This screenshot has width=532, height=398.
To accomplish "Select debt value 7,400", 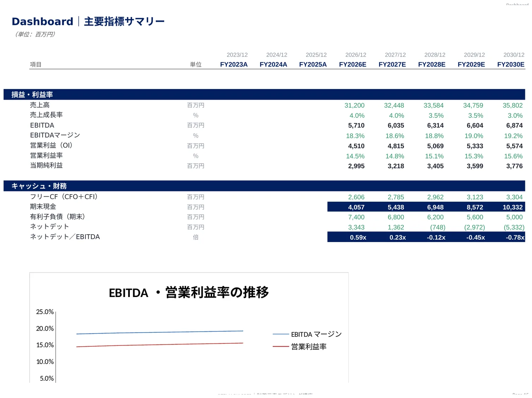I will tap(356, 217).
